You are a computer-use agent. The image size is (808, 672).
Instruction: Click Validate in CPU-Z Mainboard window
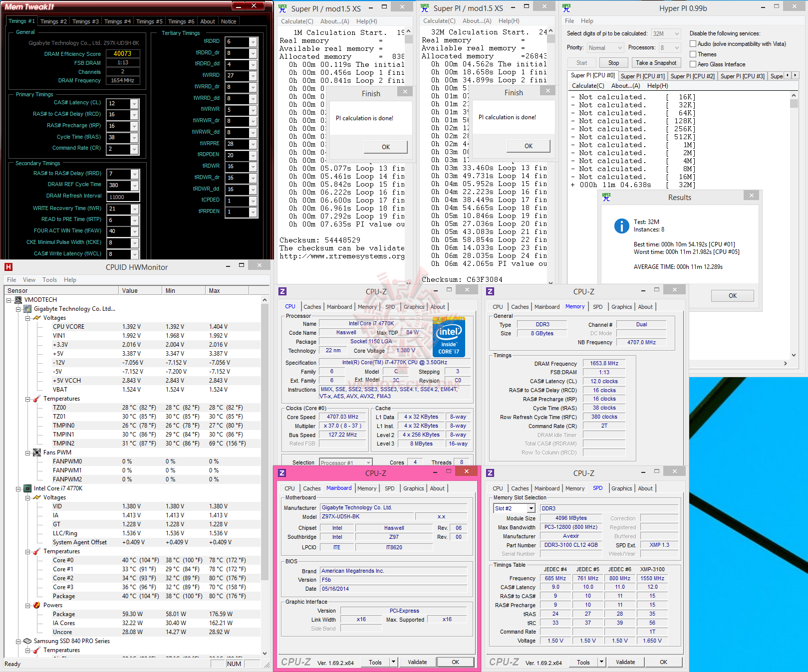417,662
